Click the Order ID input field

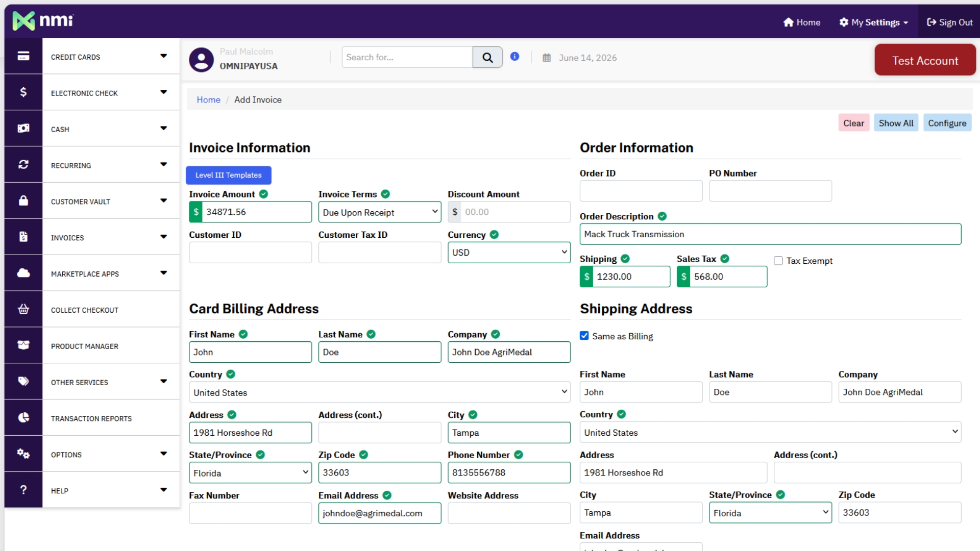[x=641, y=191]
